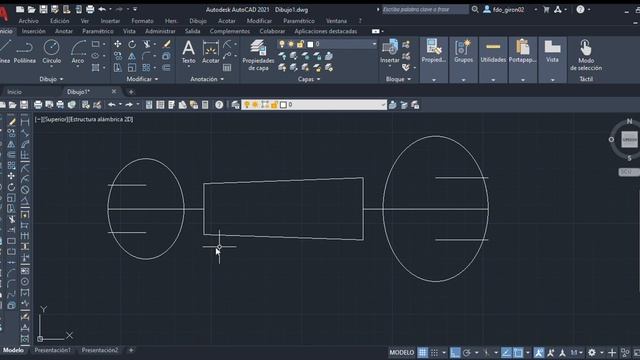The width and height of the screenshot is (640, 360).
Task: Select the Polilínea draw tool
Action: pyautogui.click(x=24, y=52)
